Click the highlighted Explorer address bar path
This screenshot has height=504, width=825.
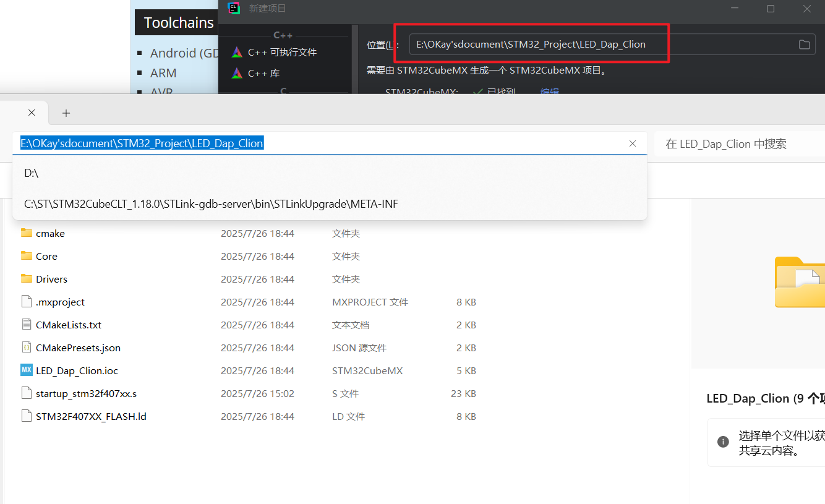coord(142,143)
